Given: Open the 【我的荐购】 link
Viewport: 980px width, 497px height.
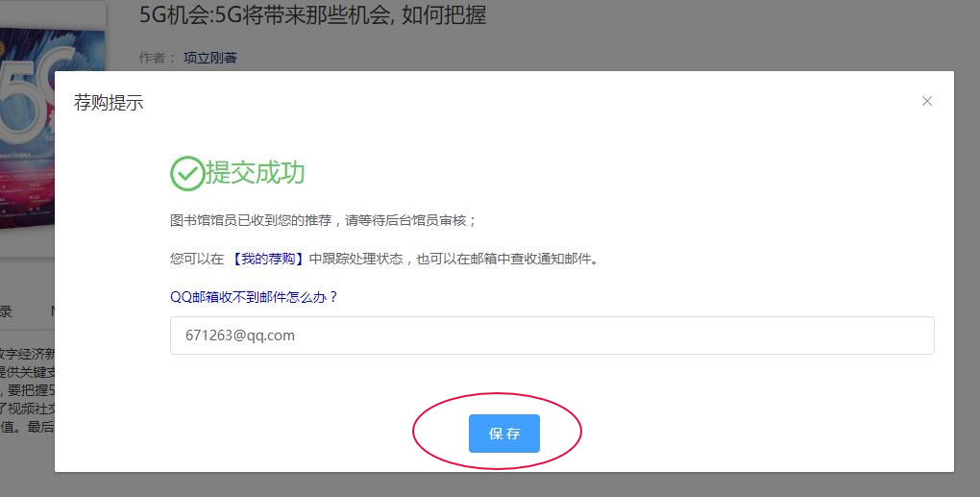Looking at the screenshot, I should pyautogui.click(x=267, y=259).
